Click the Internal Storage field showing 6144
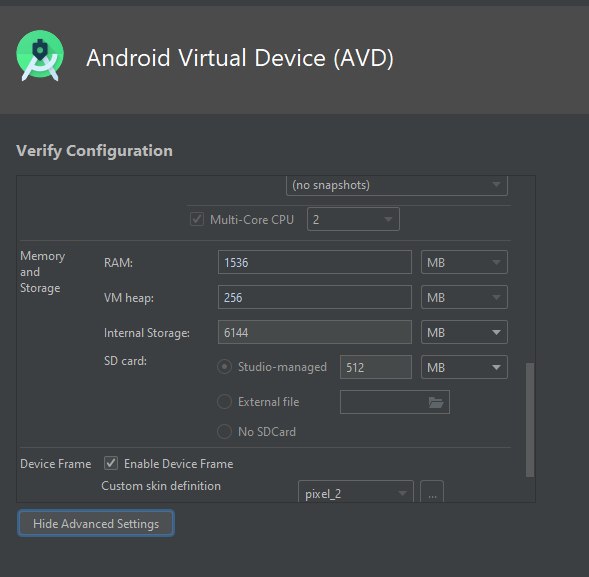The width and height of the screenshot is (589, 577). (315, 332)
